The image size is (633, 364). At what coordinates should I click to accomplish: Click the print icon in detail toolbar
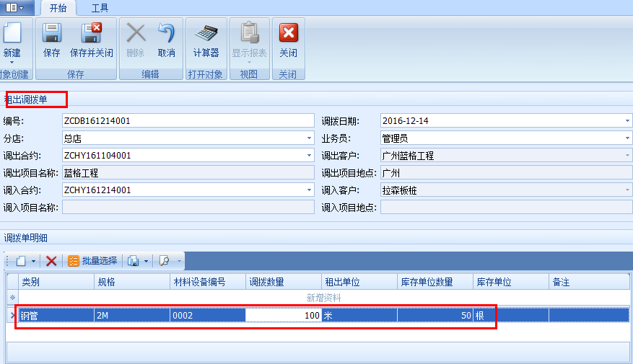click(134, 261)
